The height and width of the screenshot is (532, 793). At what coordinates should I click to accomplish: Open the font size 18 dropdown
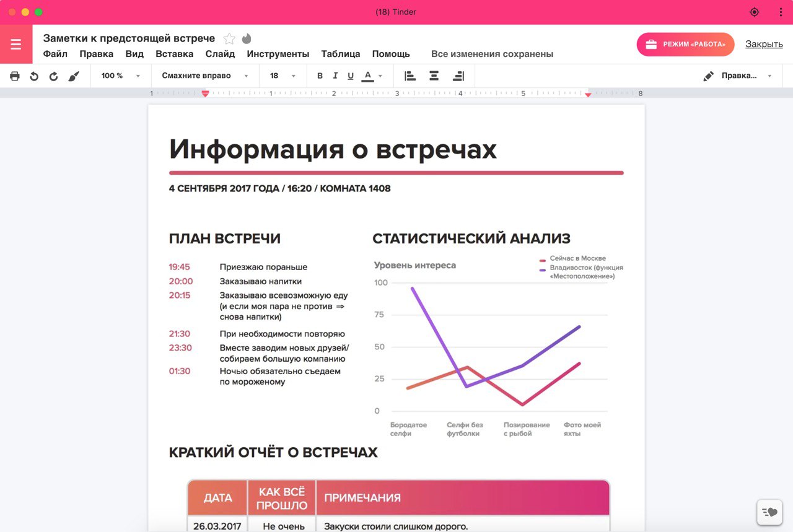pos(283,76)
